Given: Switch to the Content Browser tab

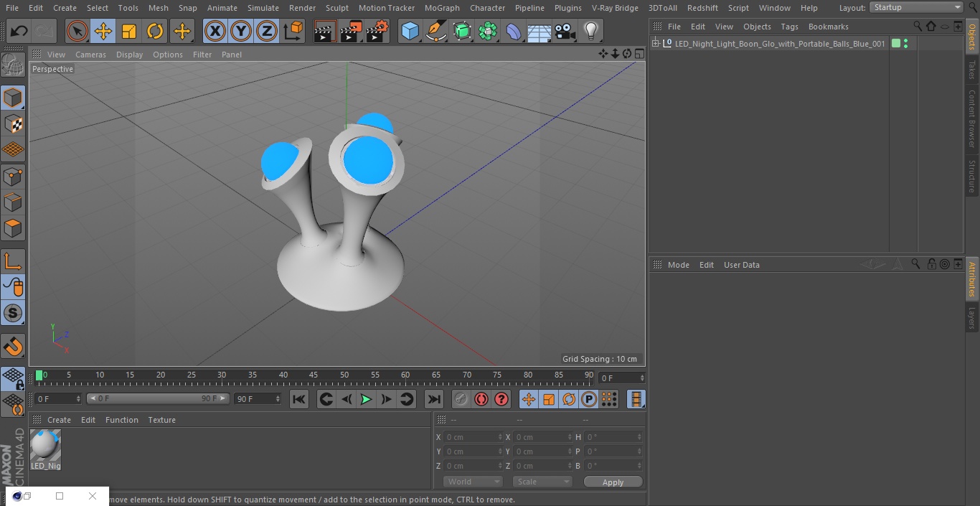Looking at the screenshot, I should [x=972, y=118].
